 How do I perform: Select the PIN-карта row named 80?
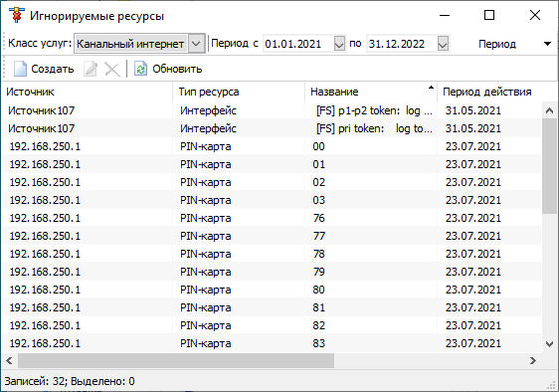pyautogui.click(x=272, y=290)
